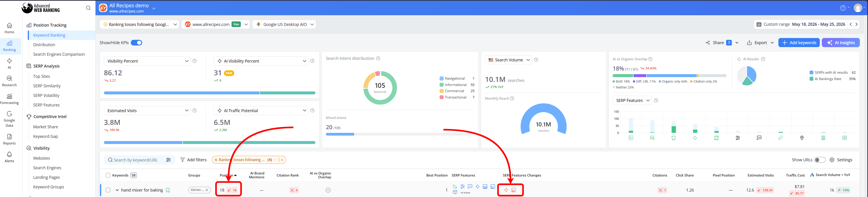
Task: Click the award badge beside hand mixer for baking
Action: point(168,190)
